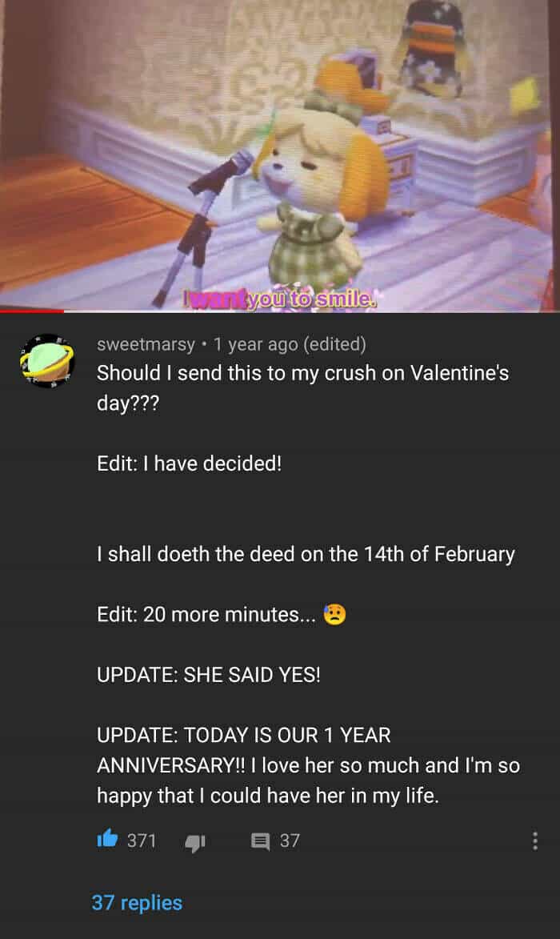Click the 371 likes count
This screenshot has height=939, width=560.
(x=141, y=841)
